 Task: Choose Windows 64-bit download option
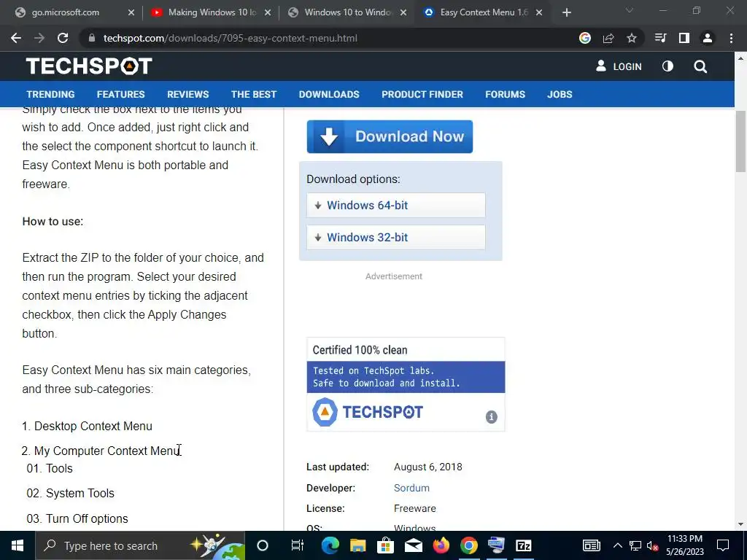pyautogui.click(x=396, y=205)
